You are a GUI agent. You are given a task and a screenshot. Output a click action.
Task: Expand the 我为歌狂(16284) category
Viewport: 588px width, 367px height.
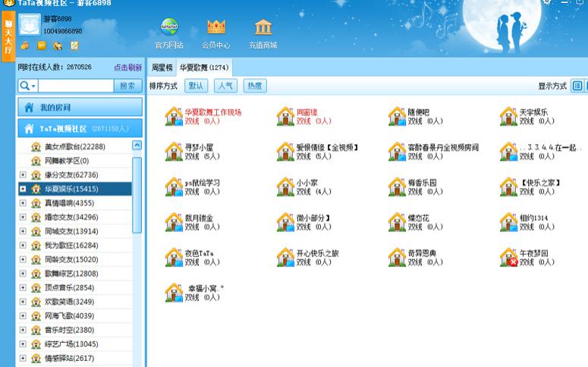23,245
